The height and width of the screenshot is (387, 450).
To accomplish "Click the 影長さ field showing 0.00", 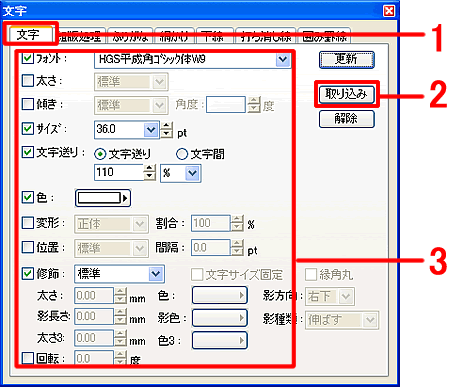I will (94, 316).
